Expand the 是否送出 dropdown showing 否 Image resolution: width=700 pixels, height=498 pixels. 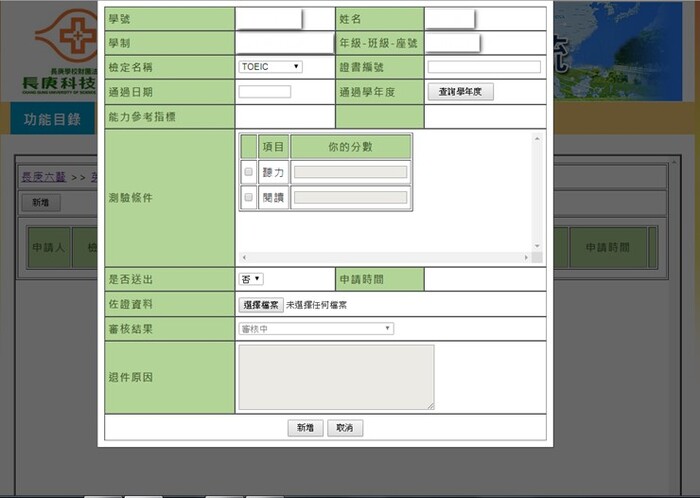point(251,278)
